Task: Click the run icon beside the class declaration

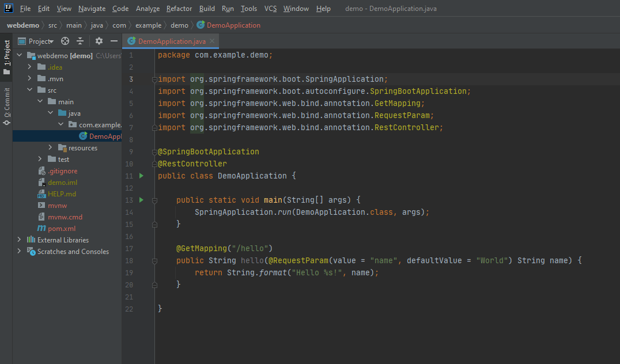Action: [141, 176]
